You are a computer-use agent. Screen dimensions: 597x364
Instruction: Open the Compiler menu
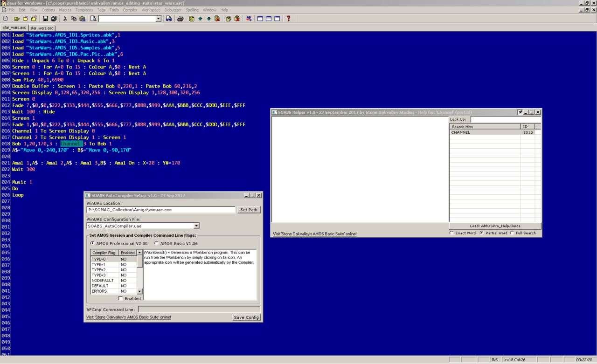(130, 10)
